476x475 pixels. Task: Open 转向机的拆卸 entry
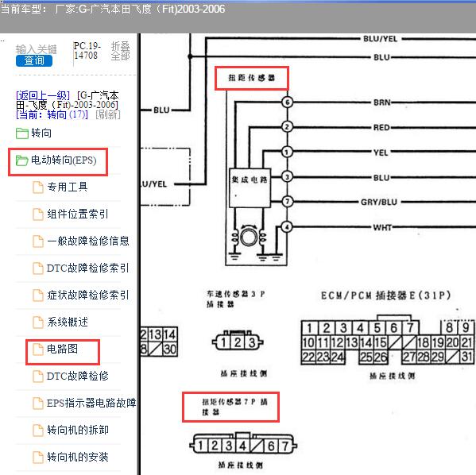point(78,430)
